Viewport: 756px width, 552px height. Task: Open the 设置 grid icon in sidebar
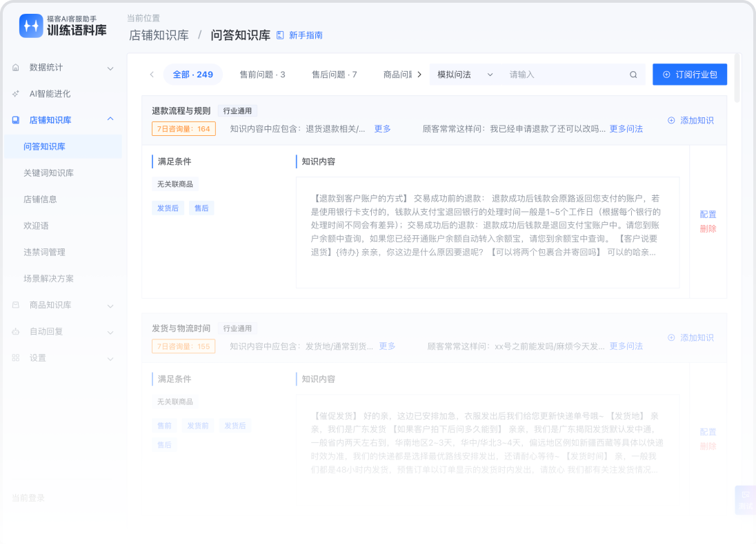click(x=15, y=357)
